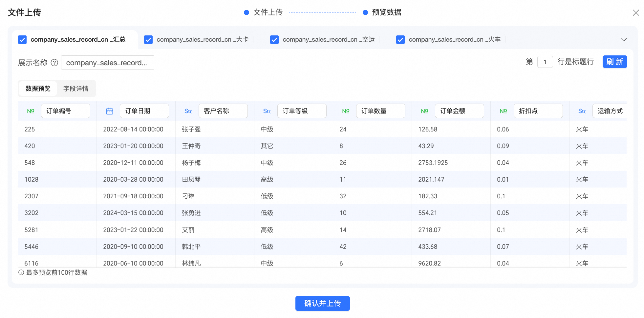Click the order level cell 其它

pos(267,146)
